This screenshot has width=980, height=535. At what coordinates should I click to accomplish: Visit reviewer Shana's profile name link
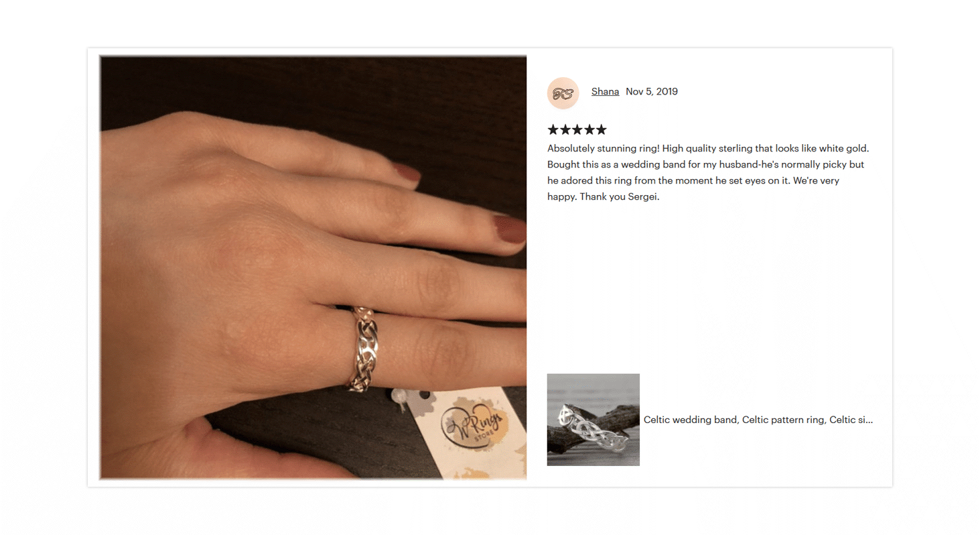605,92
